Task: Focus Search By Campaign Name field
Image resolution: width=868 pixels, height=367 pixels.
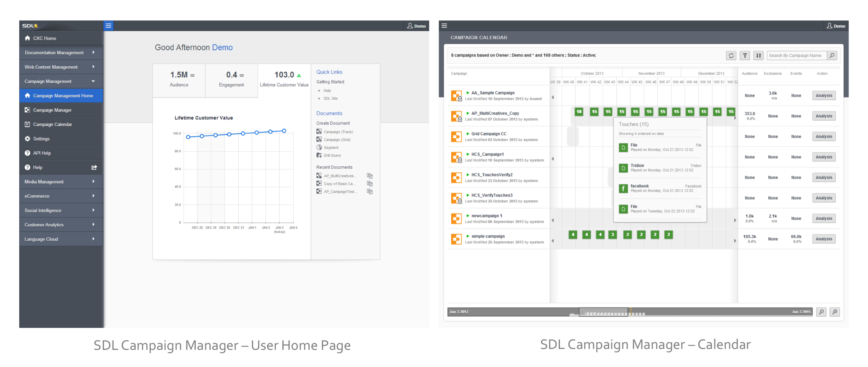Action: [x=797, y=56]
